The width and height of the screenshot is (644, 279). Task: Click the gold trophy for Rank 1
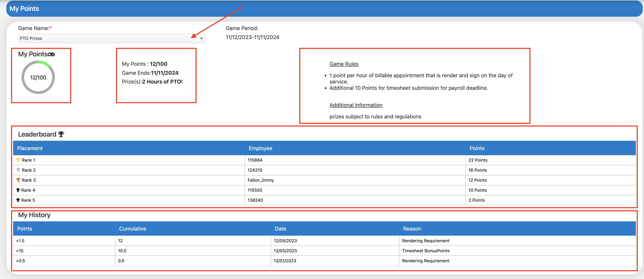18,160
